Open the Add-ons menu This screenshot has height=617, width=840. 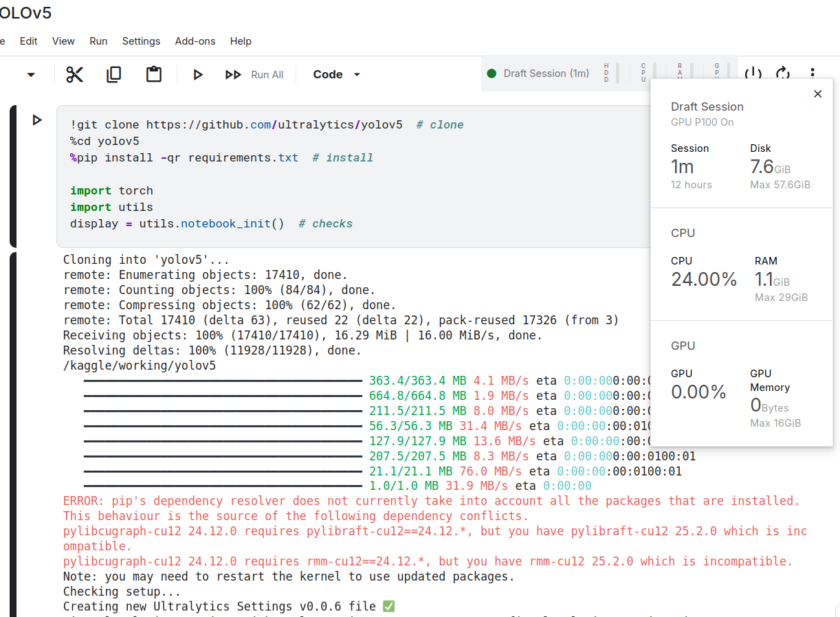[x=195, y=41]
